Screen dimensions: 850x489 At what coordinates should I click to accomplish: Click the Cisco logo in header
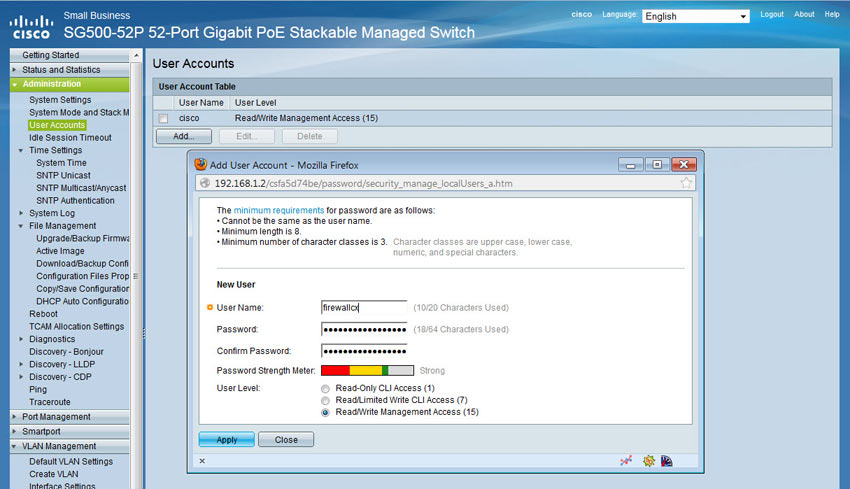click(x=31, y=28)
